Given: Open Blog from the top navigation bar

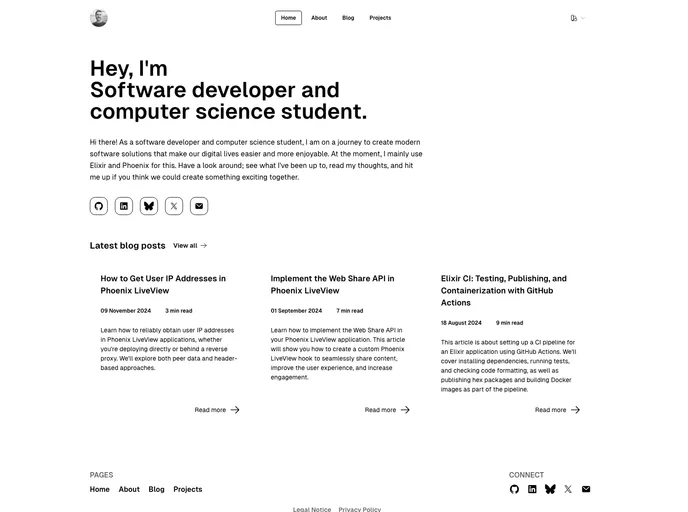Looking at the screenshot, I should tap(348, 18).
